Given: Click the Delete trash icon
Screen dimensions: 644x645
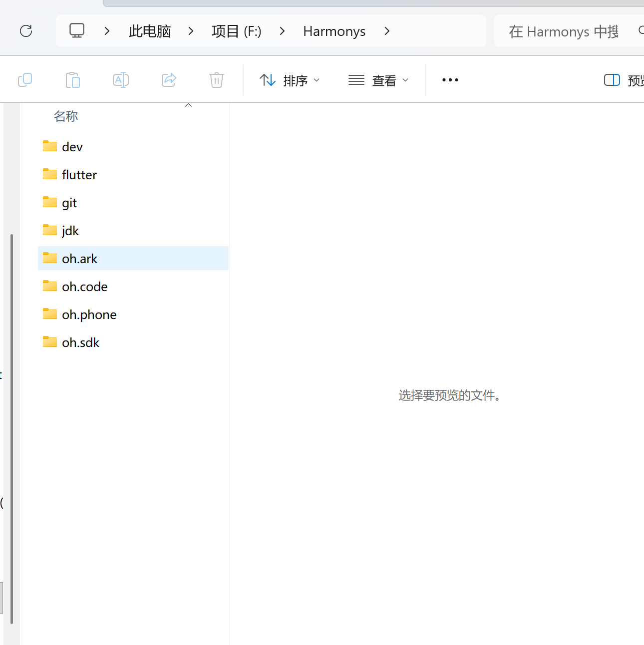Looking at the screenshot, I should pyautogui.click(x=216, y=80).
